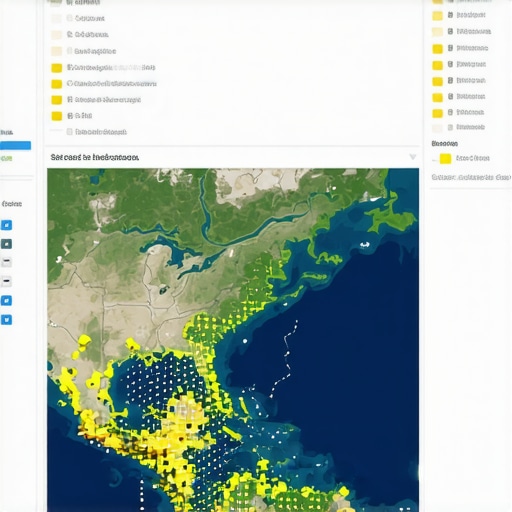Toggle checkbox beside first bright yellow center legend row
Screen dimensions: 512x512
[x=69, y=67]
